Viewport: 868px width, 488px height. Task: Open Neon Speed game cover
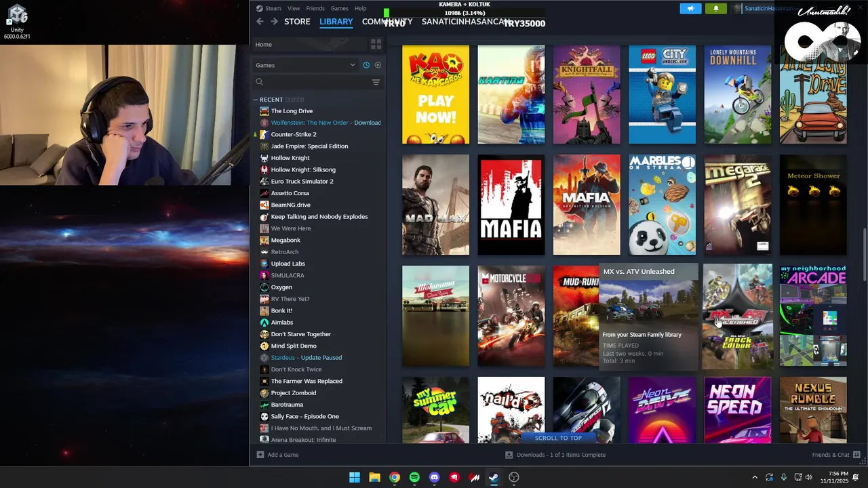pos(737,410)
